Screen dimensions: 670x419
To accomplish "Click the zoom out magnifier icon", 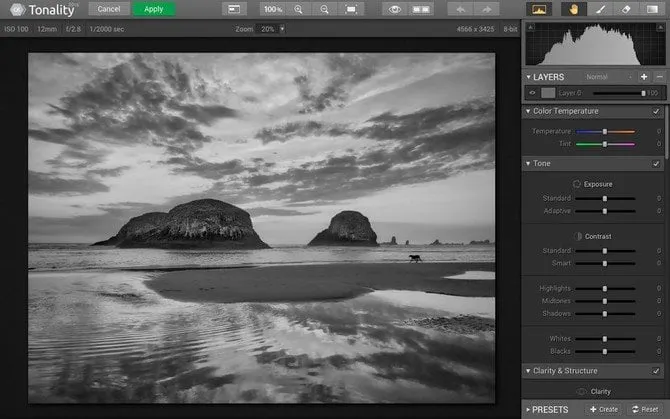I will pos(324,9).
